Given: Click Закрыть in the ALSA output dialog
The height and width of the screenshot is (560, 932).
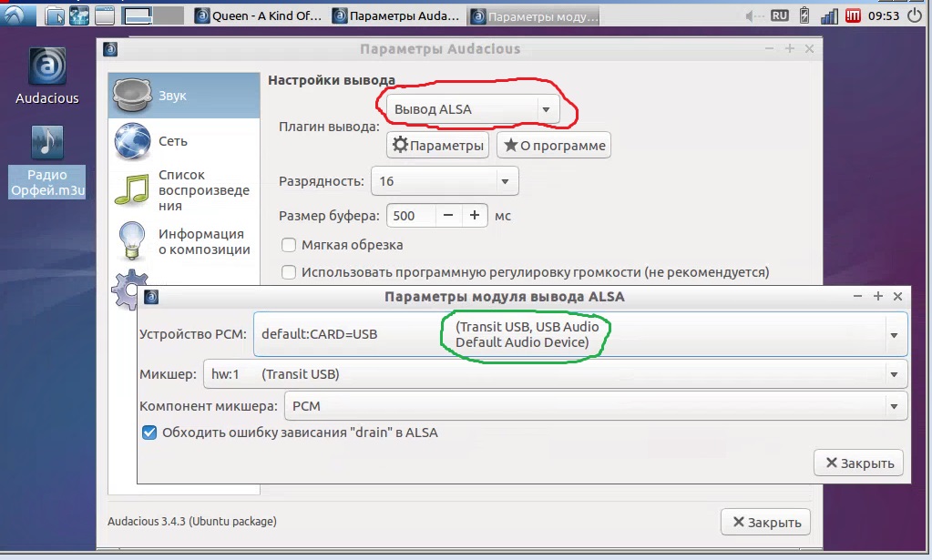Looking at the screenshot, I should pos(859,463).
